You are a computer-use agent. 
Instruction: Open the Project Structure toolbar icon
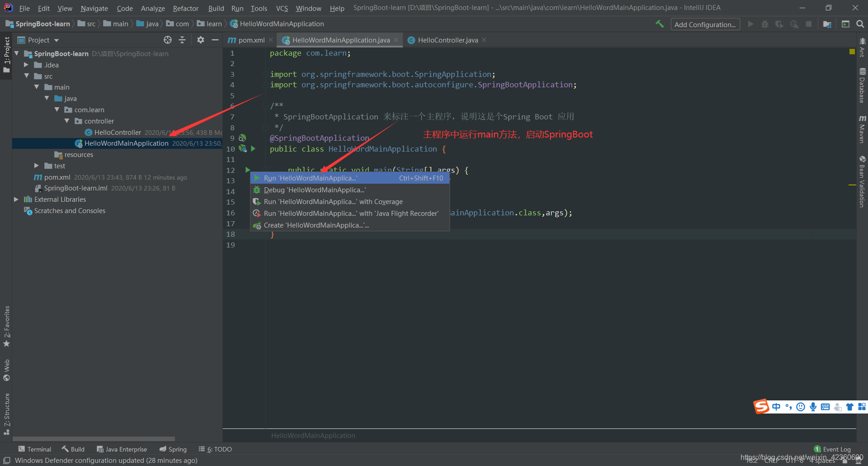(827, 24)
